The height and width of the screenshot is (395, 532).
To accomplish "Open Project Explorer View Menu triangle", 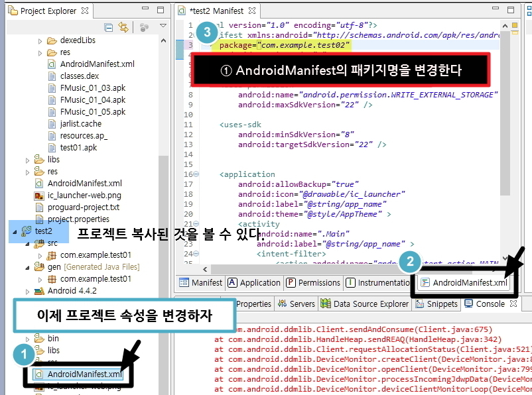I will pos(163,26).
